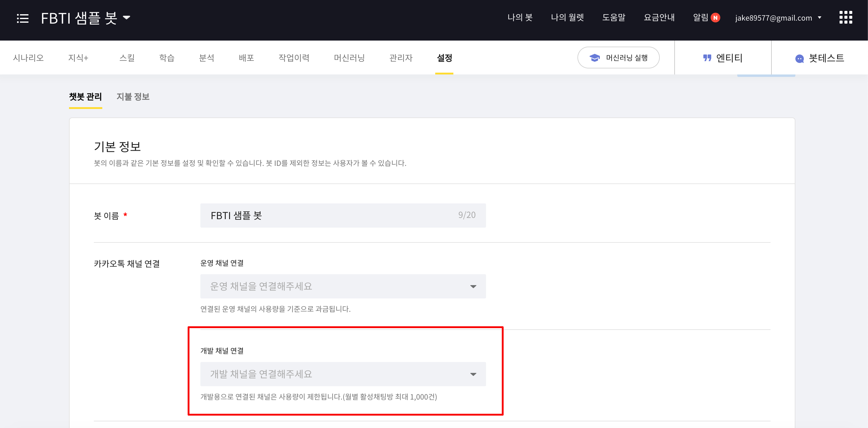Switch to the 스킬 tab

coord(127,58)
